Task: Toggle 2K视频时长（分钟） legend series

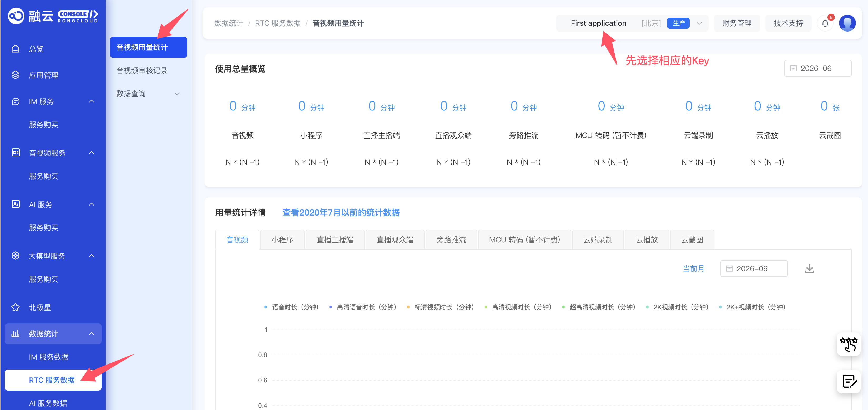Action: [677, 307]
